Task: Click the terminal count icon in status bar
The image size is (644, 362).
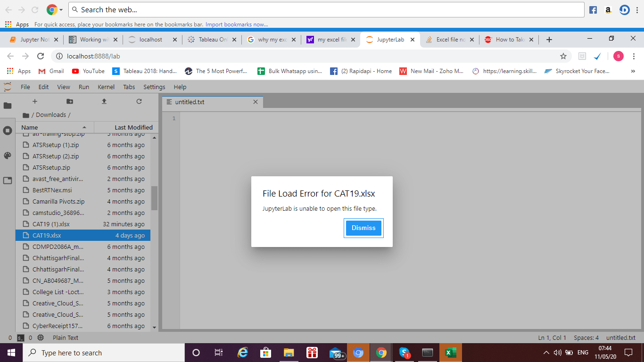Action: (x=21, y=337)
